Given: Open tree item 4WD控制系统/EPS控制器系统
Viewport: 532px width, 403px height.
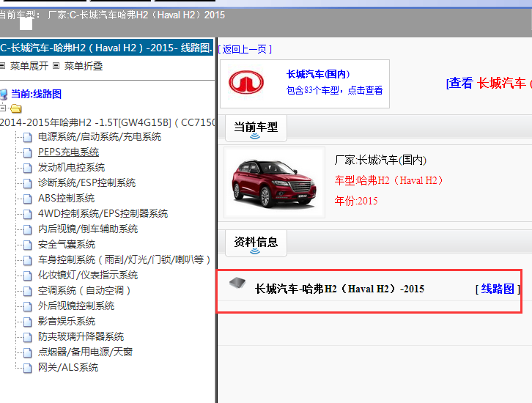Looking at the screenshot, I should (103, 213).
